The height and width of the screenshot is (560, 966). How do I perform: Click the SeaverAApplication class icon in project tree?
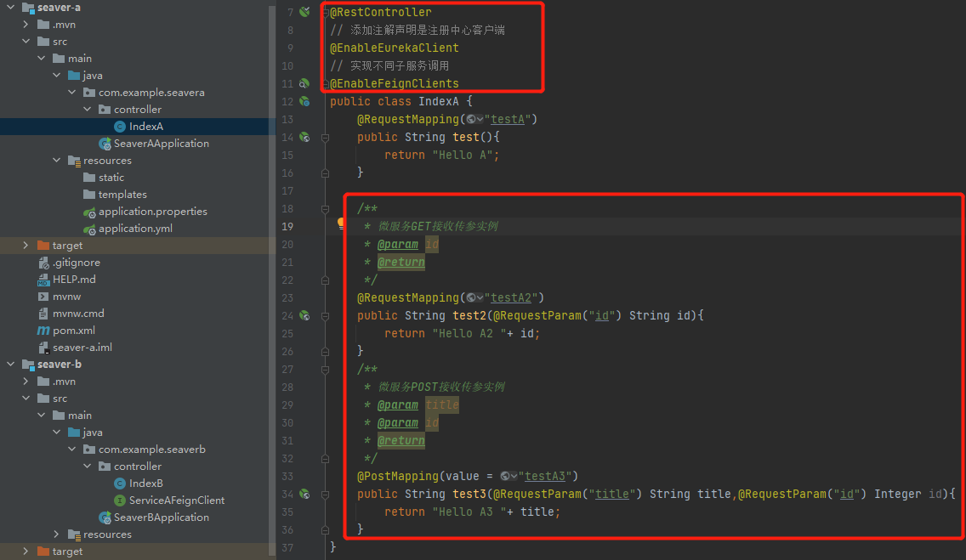tap(105, 144)
